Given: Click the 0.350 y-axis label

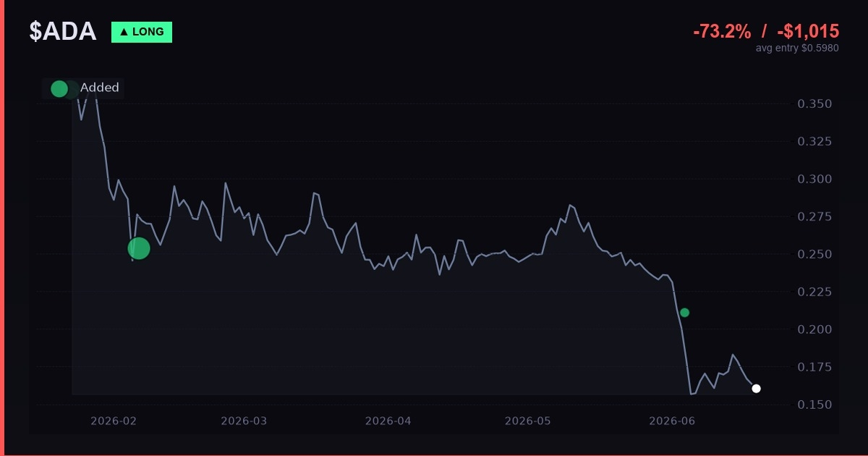Looking at the screenshot, I should click(x=814, y=104).
